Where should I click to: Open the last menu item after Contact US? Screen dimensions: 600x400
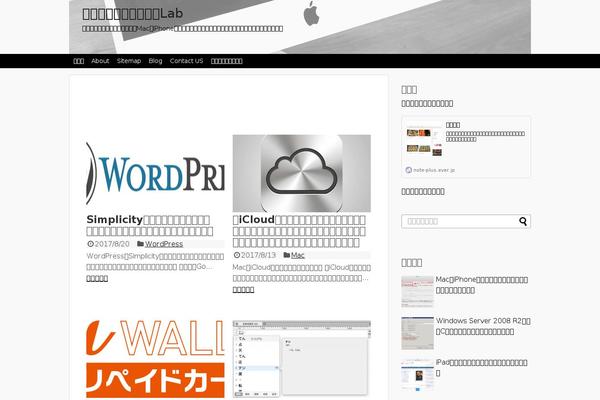pyautogui.click(x=227, y=61)
